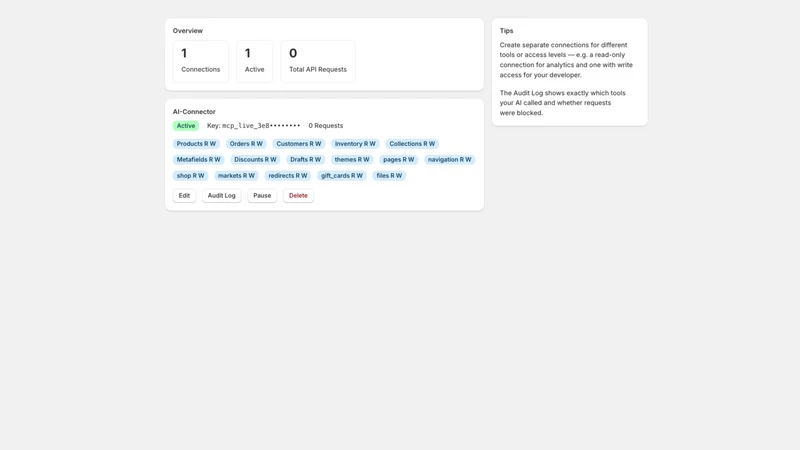The height and width of the screenshot is (450, 800).
Task: Select the shop R W permission tag
Action: 190,176
